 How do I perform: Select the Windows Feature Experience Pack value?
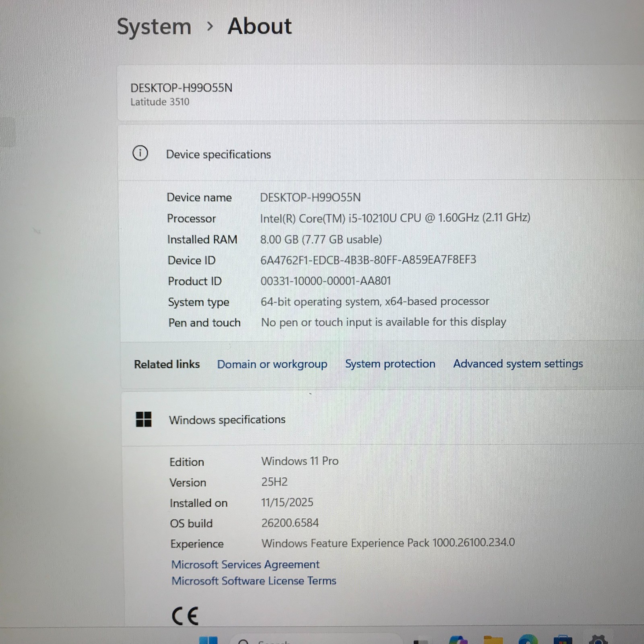tap(388, 543)
